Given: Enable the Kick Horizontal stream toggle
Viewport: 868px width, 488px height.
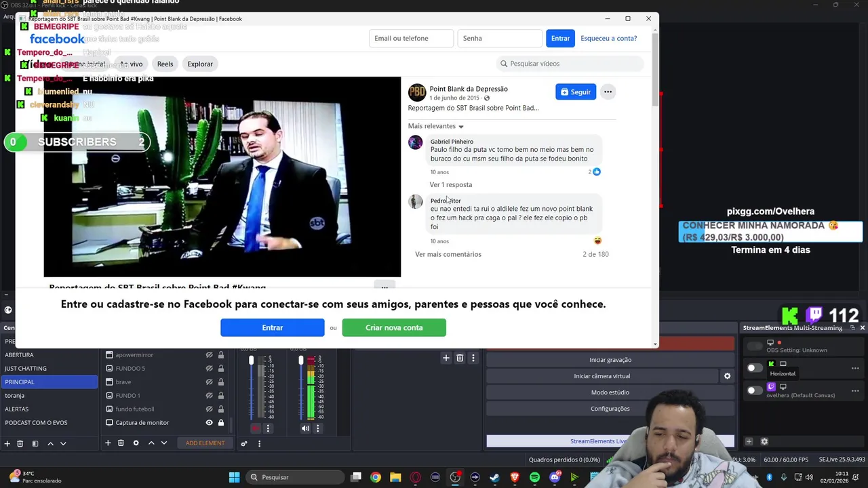Looking at the screenshot, I should 754,368.
